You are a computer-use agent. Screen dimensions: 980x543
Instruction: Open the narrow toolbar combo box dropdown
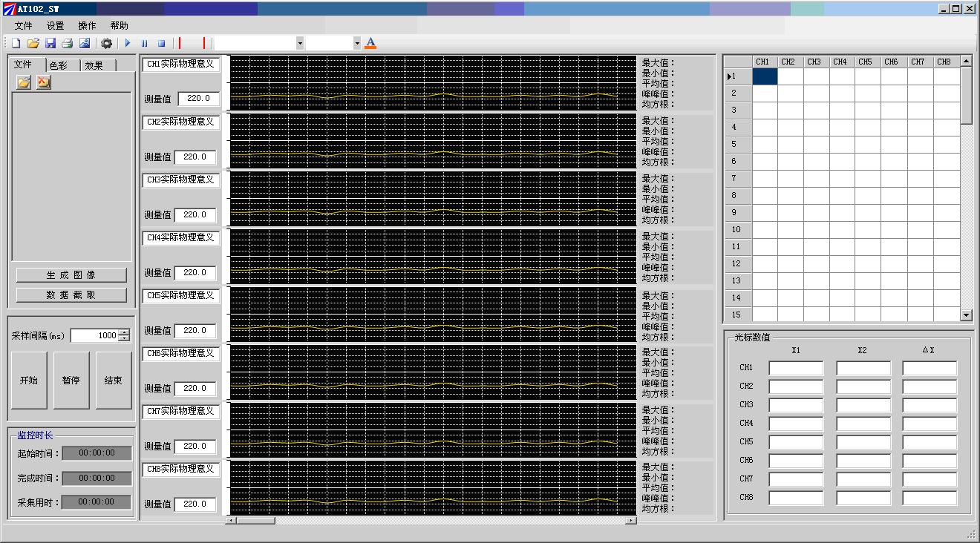(357, 44)
